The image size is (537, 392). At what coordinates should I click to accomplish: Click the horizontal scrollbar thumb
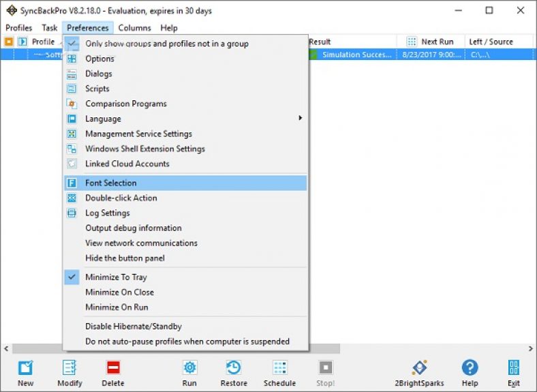click(x=176, y=348)
